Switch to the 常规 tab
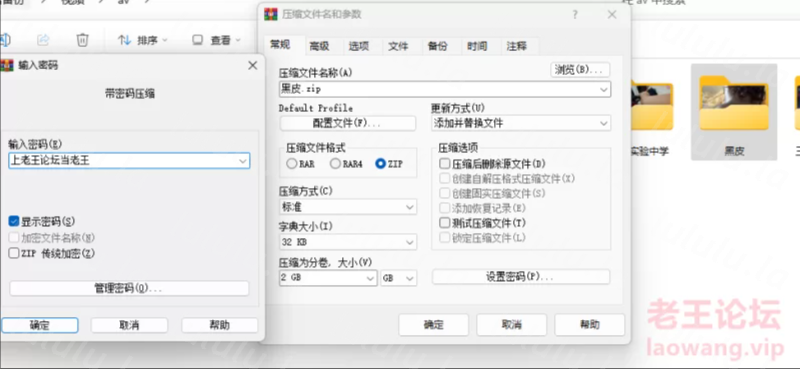The width and height of the screenshot is (800, 369). 280,45
